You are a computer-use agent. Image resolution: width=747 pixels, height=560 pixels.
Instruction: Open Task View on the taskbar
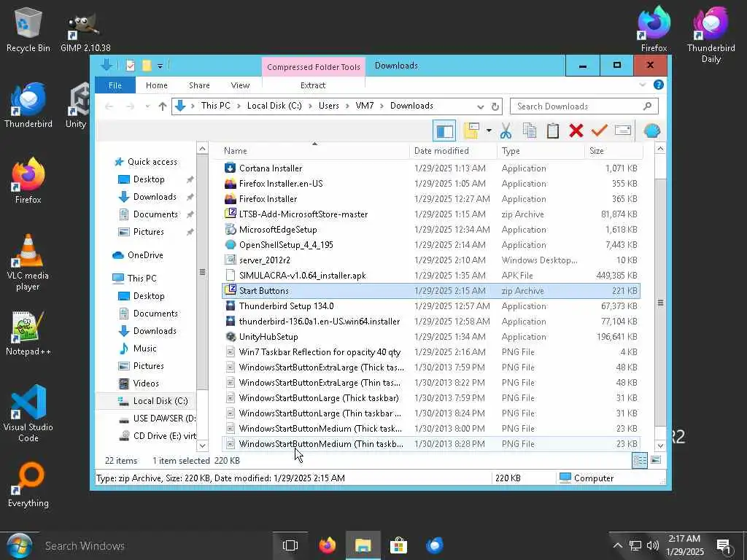click(x=290, y=545)
